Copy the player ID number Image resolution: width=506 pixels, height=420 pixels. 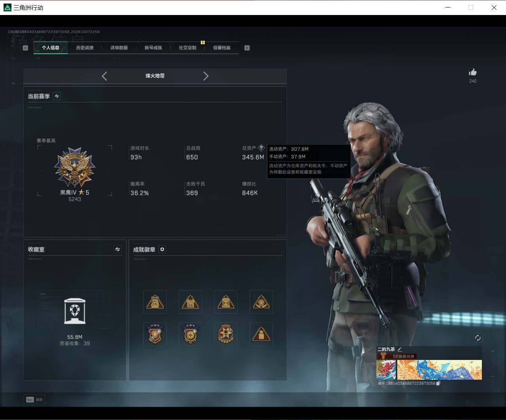[x=438, y=383]
